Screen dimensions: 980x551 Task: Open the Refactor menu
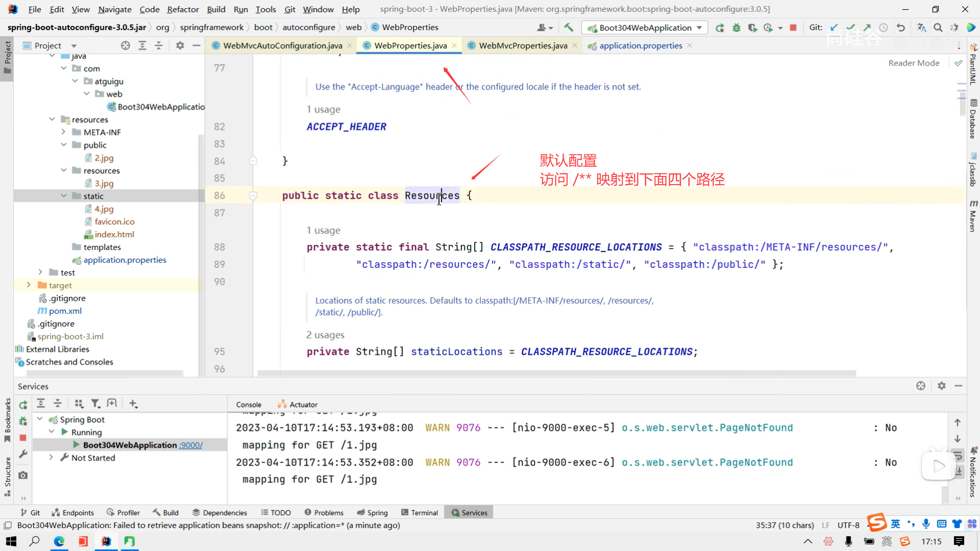(183, 9)
